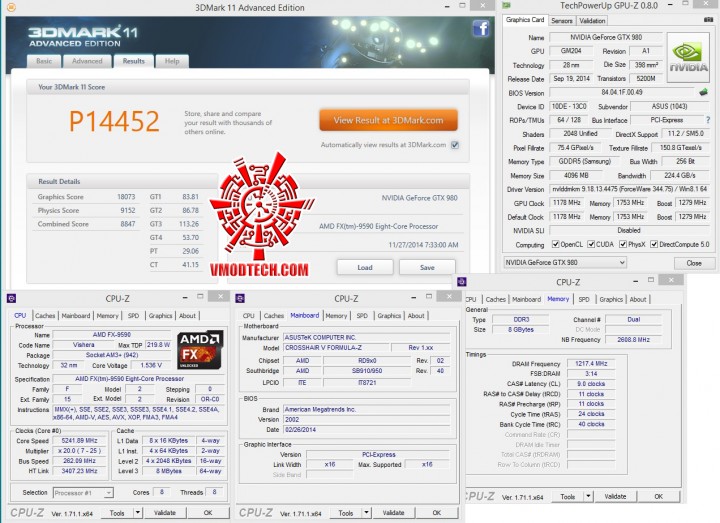Toggle the OpenCL checkbox in GPU-Z
Image resolution: width=720 pixels, height=523 pixels.
point(555,244)
